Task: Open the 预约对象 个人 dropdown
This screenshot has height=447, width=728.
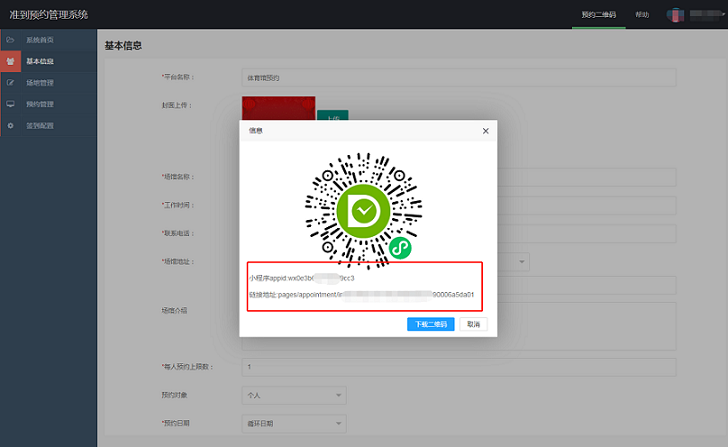Action: 294,395
